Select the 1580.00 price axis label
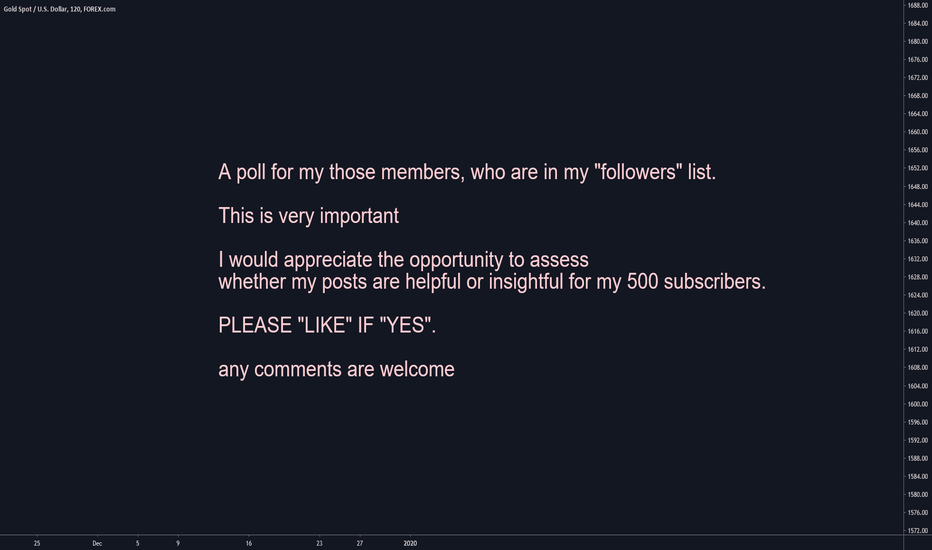Screen dimensions: 932x550 coord(918,495)
